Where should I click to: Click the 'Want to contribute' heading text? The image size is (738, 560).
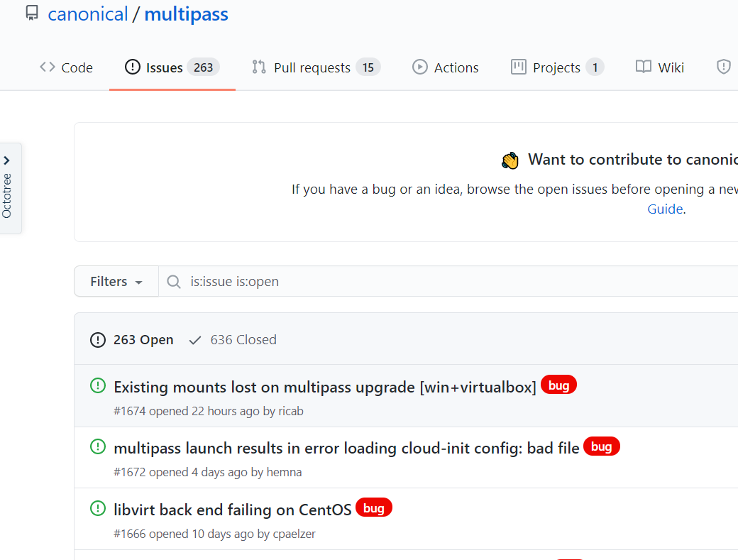pos(632,160)
